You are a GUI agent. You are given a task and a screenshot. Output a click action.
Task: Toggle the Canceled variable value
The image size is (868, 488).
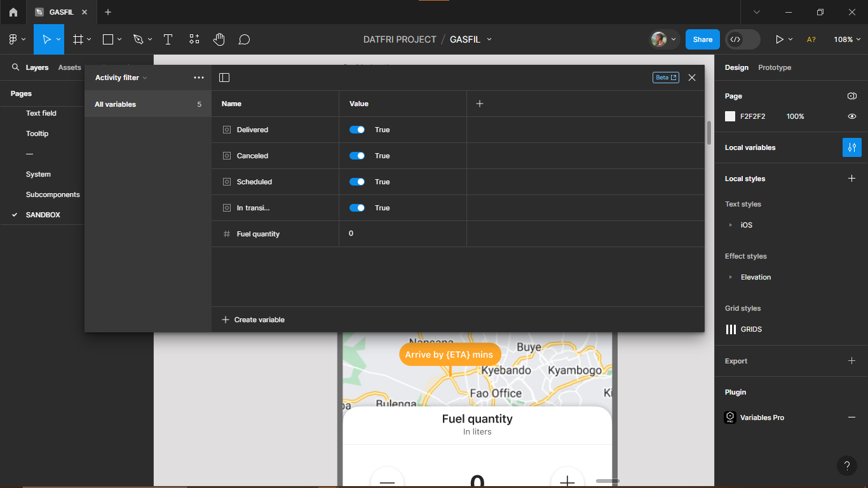pyautogui.click(x=357, y=156)
